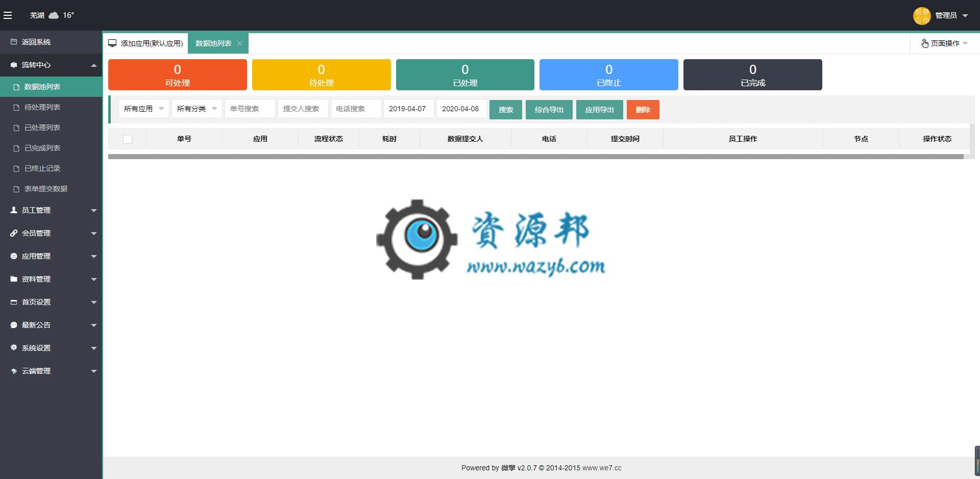The height and width of the screenshot is (479, 980).
Task: Open the 所有分类 dropdown
Action: click(197, 109)
